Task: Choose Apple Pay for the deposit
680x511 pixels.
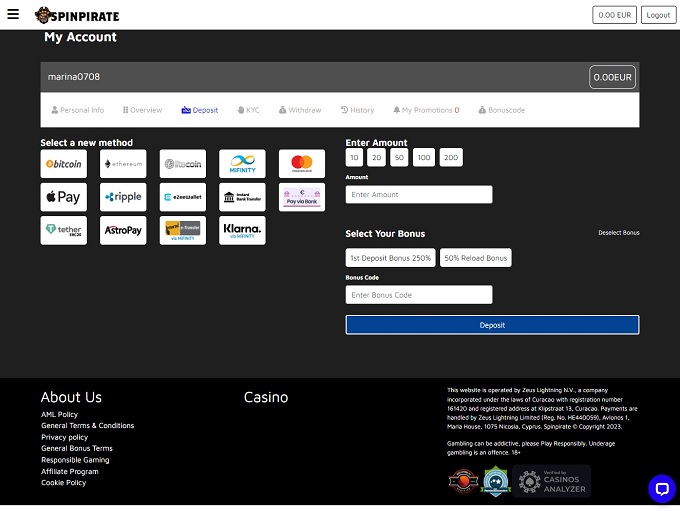Action: pos(64,197)
